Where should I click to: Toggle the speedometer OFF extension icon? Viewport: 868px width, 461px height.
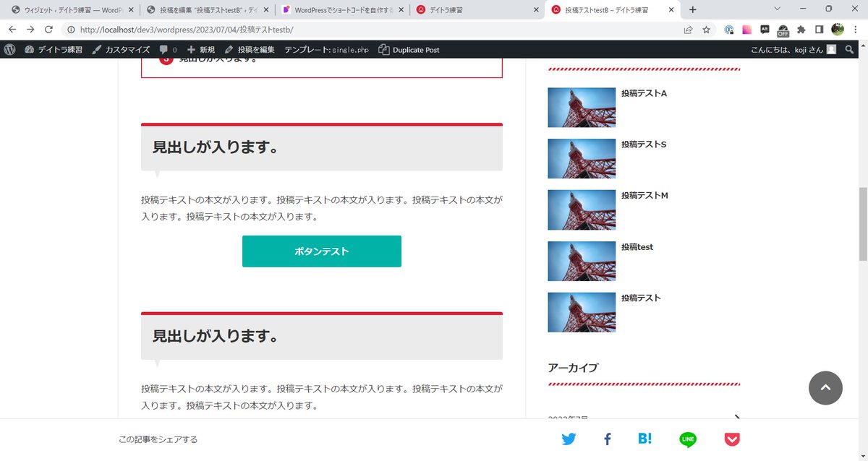coord(783,30)
